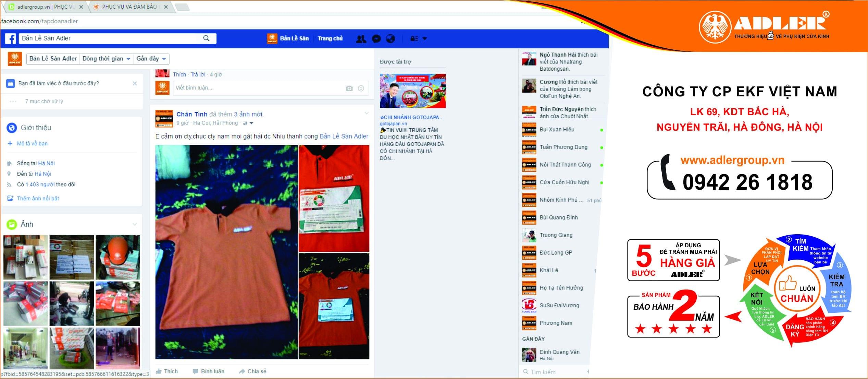Image resolution: width=868 pixels, height=379 pixels.
Task: Click the Bản Lề Sàn Adler tagged link in post
Action: click(344, 136)
